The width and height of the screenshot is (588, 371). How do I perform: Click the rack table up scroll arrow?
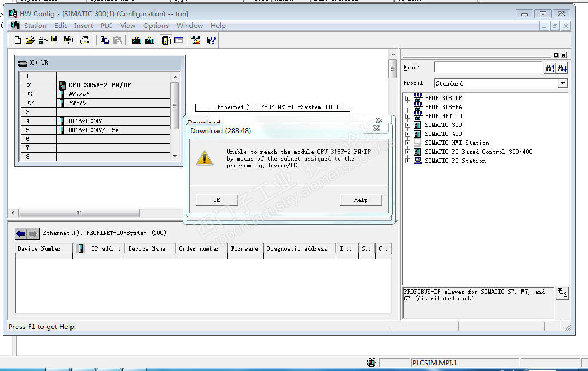tap(175, 77)
